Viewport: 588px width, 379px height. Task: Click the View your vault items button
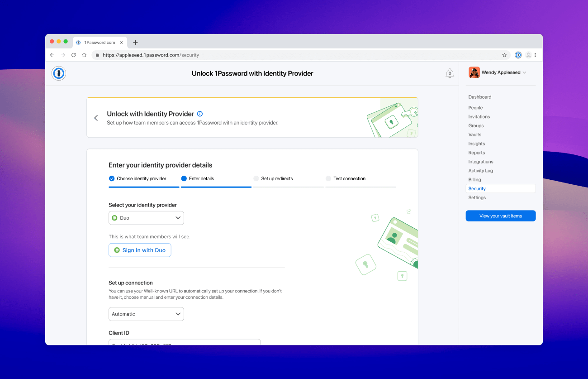click(x=500, y=216)
